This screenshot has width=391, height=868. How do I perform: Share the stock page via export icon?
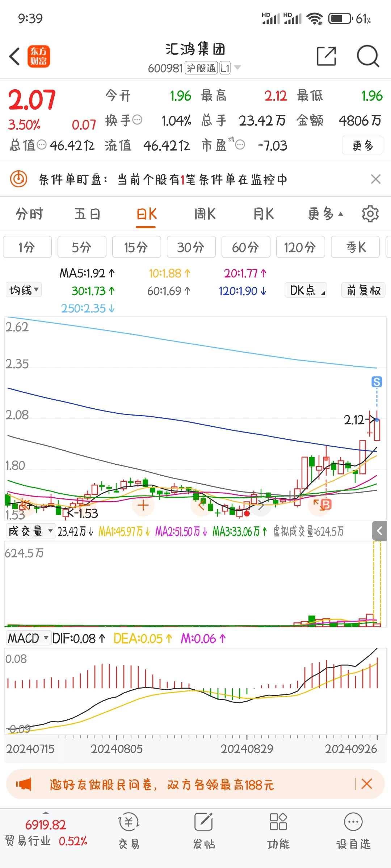pyautogui.click(x=326, y=56)
